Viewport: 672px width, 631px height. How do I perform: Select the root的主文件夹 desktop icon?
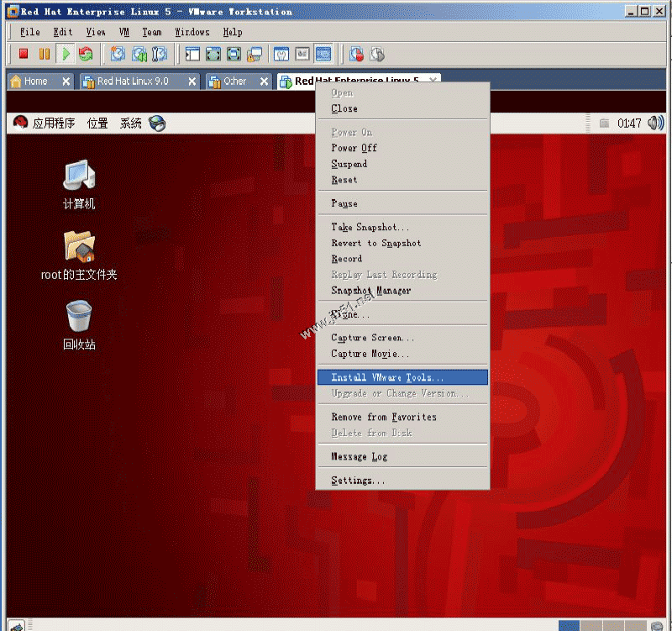click(x=79, y=255)
